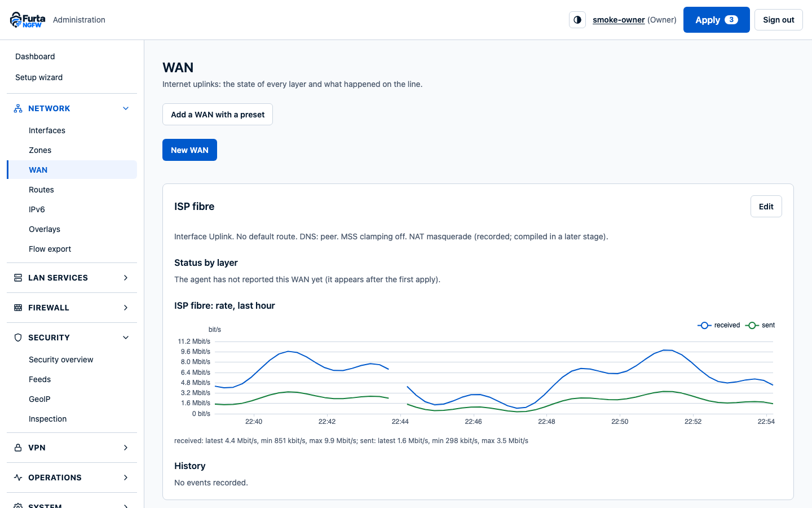Collapse the NETWORK section chevron
The width and height of the screenshot is (812, 508).
[x=126, y=108]
